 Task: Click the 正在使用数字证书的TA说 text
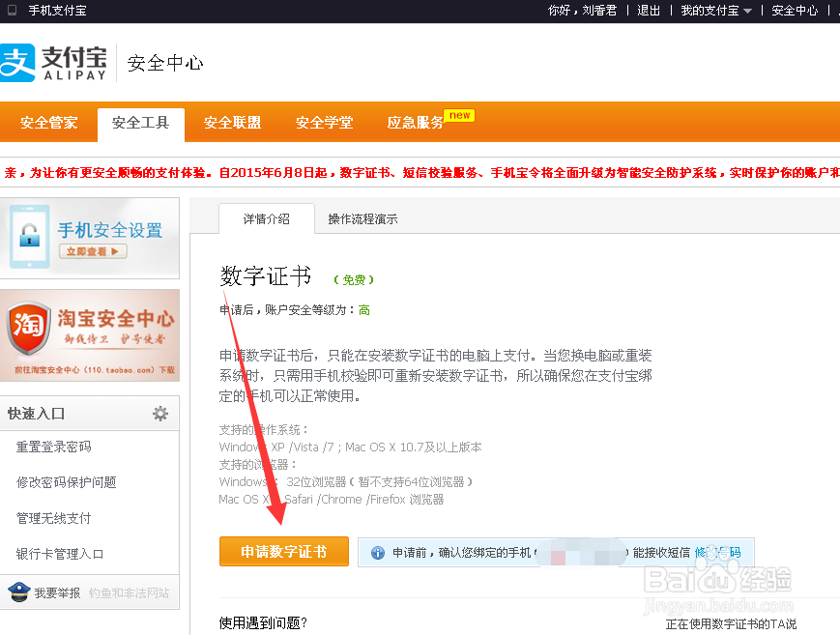pos(731,623)
